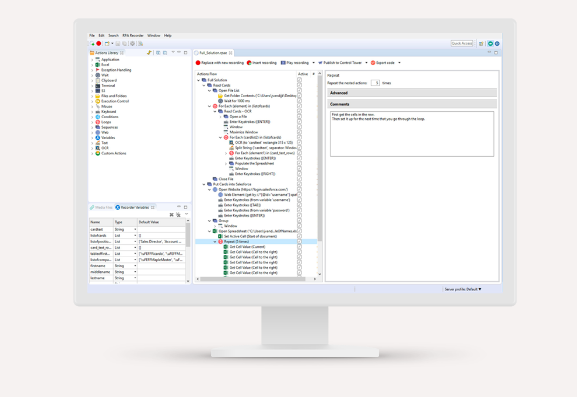This screenshot has height=397, width=577.
Task: Click the Play recording button
Action: tap(295, 63)
